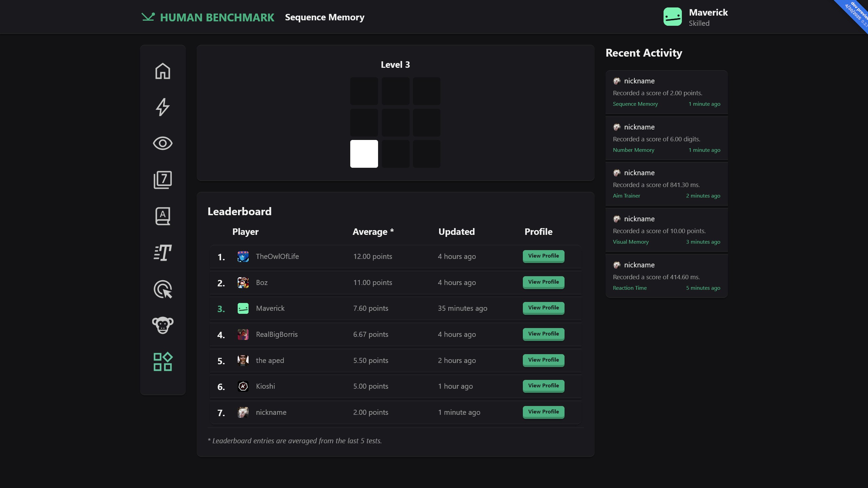Viewport: 868px width, 488px height.
Task: Click nickname on 6.00 digits activity card
Action: click(639, 127)
